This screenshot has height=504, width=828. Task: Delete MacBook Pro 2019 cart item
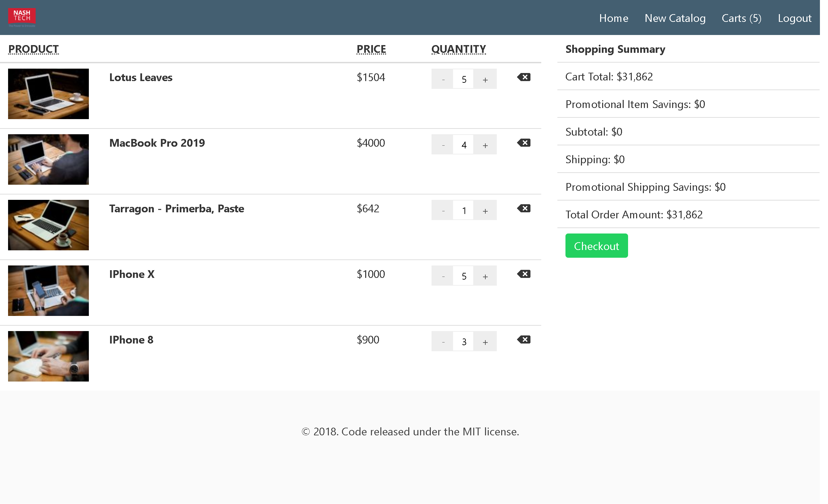[x=524, y=143]
